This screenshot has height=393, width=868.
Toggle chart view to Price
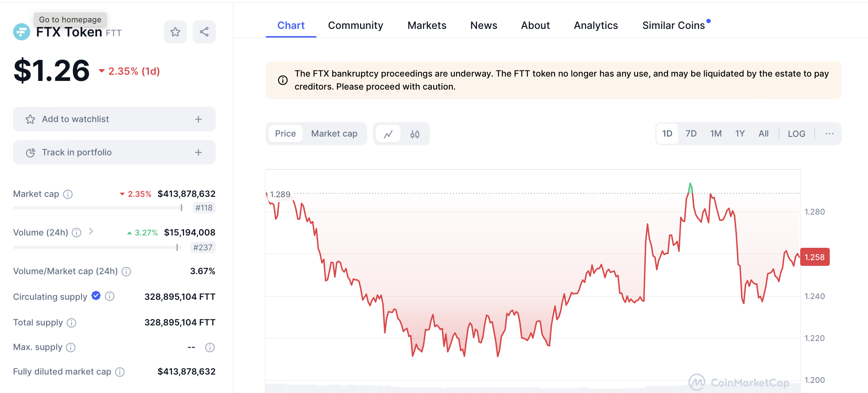(x=285, y=134)
